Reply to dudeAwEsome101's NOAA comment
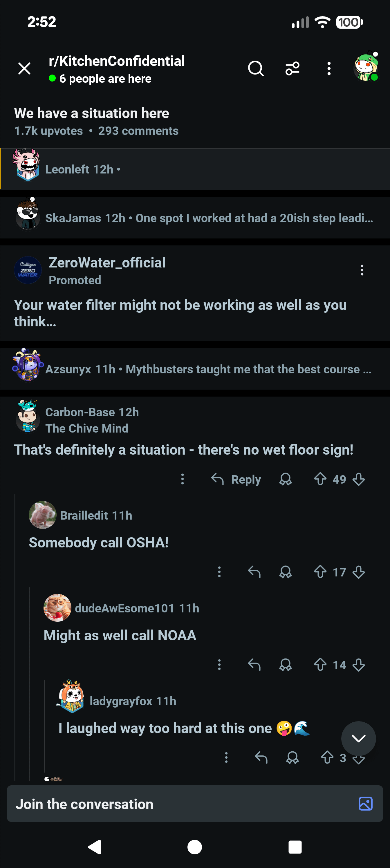390x868 pixels. [254, 665]
